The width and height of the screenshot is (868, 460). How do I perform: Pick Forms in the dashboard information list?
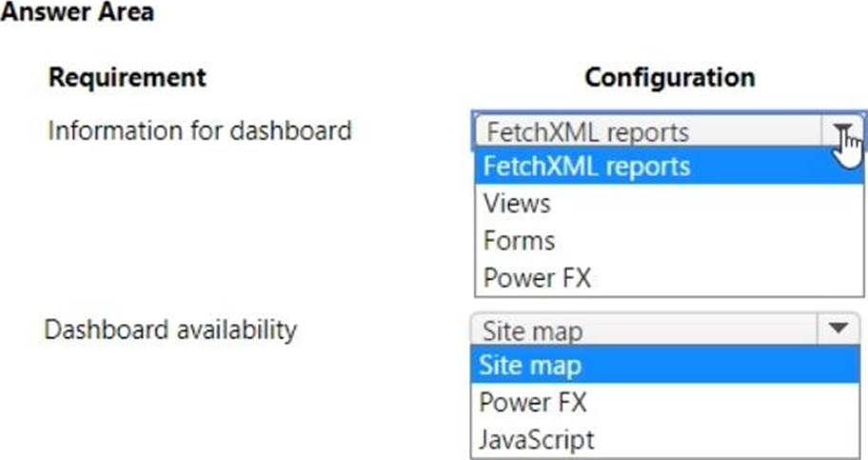[x=519, y=240]
